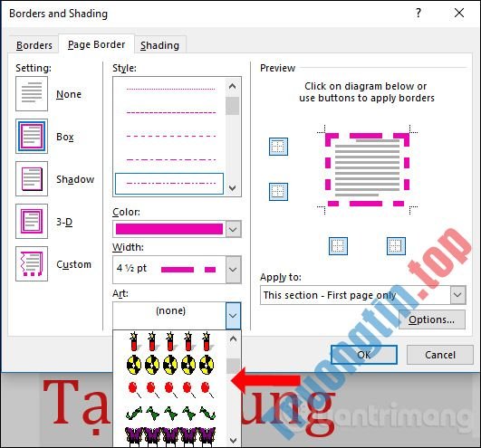Screen dimensions: 481x448
Task: Select the None border setting icon
Action: [x=32, y=93]
